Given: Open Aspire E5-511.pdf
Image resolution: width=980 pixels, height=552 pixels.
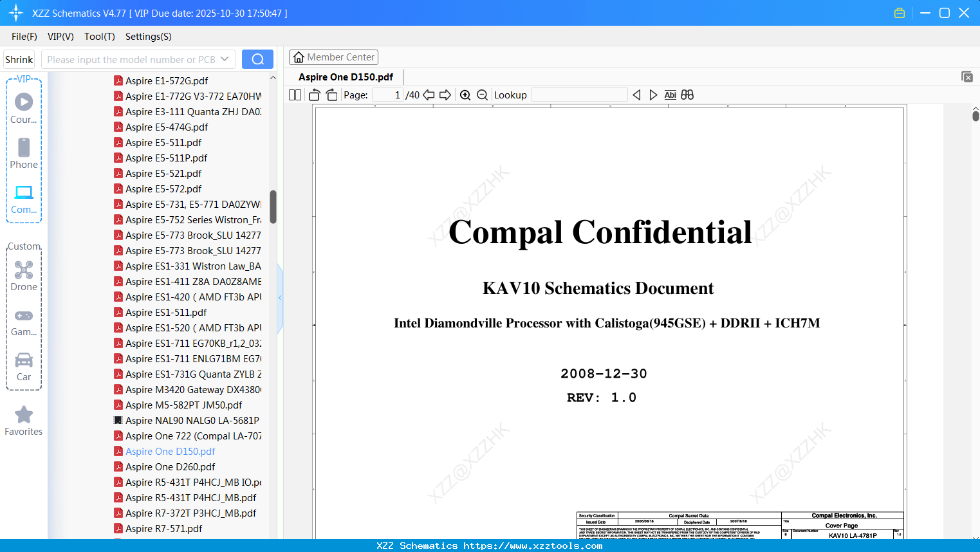Looking at the screenshot, I should (x=163, y=142).
